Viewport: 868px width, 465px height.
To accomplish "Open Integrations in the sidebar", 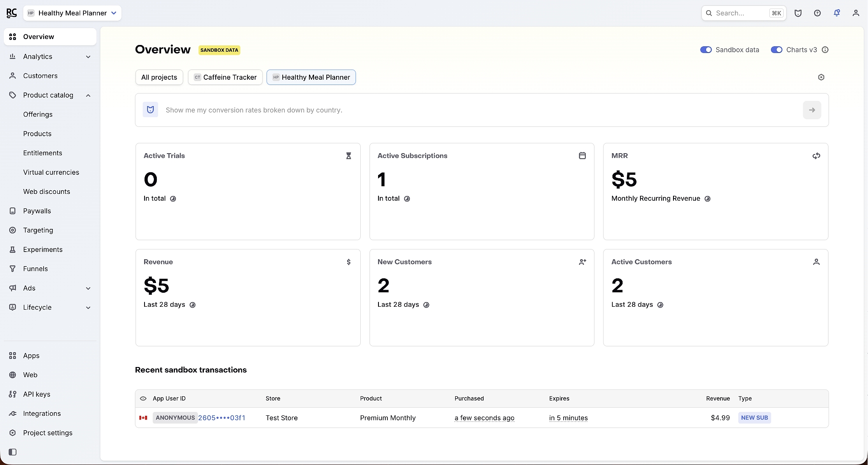I will 50,413.
